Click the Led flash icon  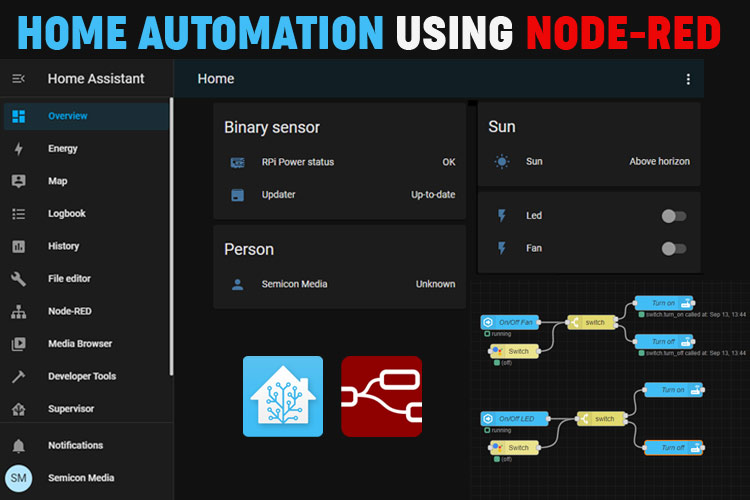coord(502,216)
